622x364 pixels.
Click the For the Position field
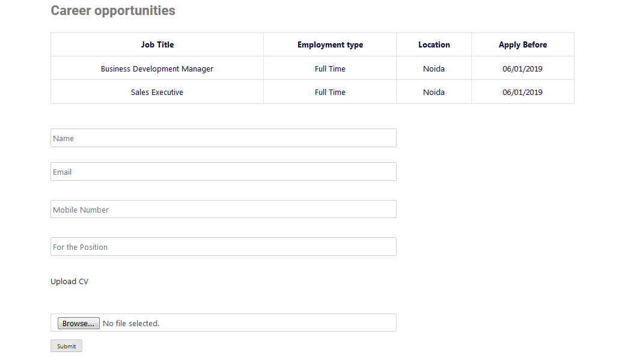[223, 247]
